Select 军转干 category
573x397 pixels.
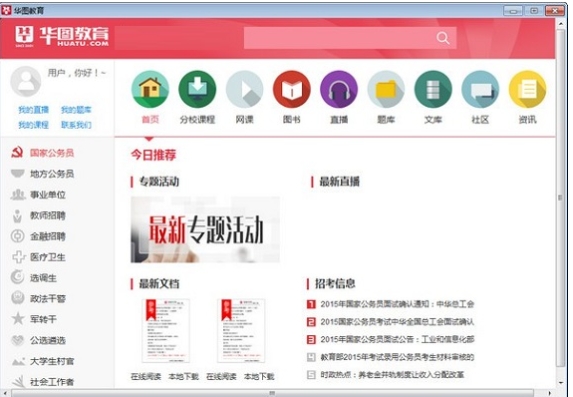(43, 320)
